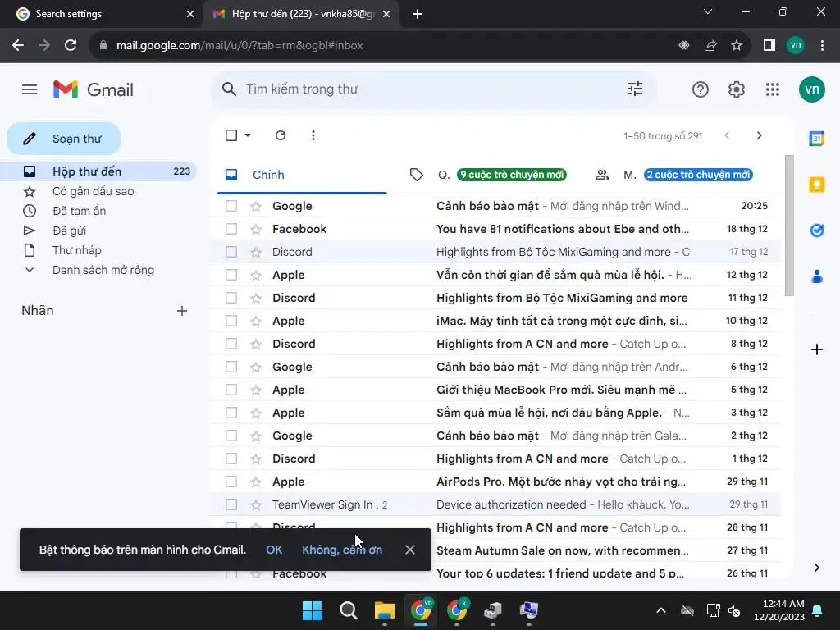Get add-ons plus icon in side panel

click(817, 349)
